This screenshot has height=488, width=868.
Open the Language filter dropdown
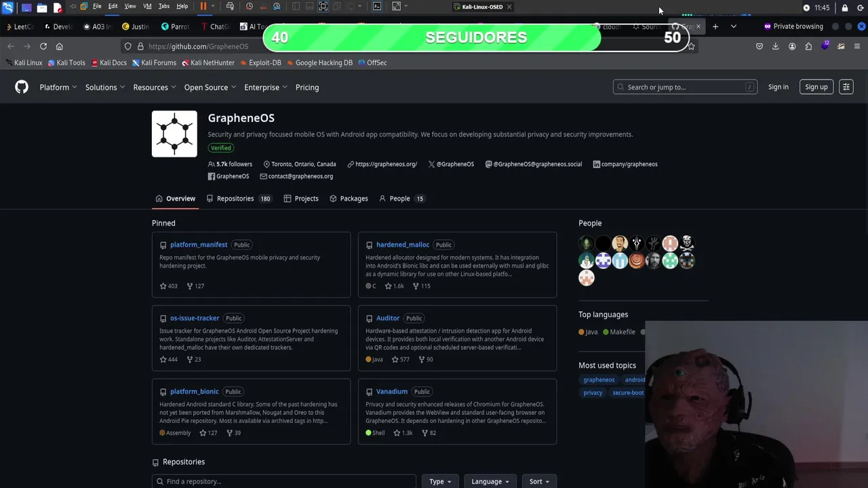490,481
